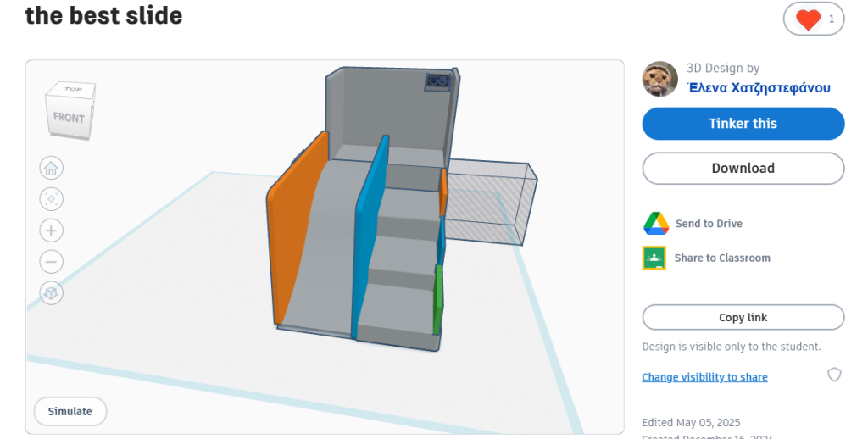The image size is (868, 439).
Task: Click the Fit all in view icon
Action: (52, 199)
